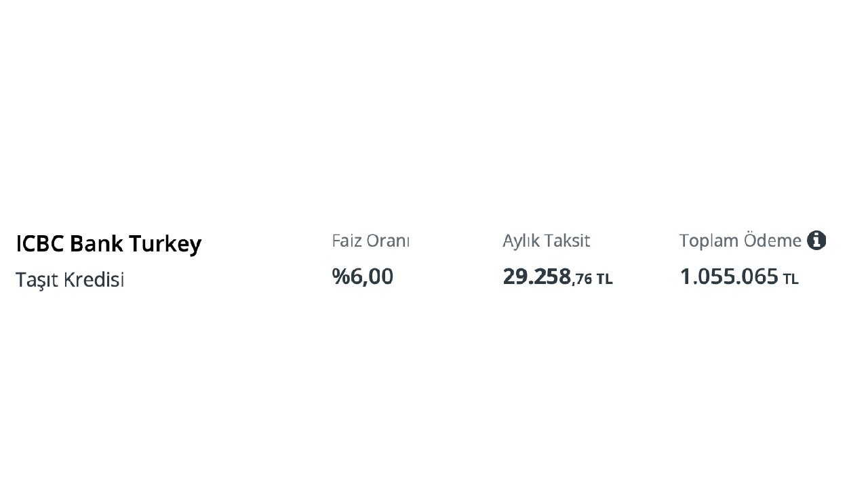Click the word ICBC in the bank name
This screenshot has width=868, height=488.
(x=40, y=243)
